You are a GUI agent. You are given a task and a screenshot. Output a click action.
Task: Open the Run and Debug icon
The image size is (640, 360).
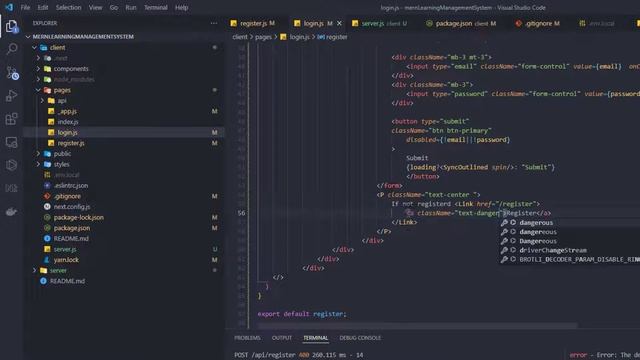pyautogui.click(x=11, y=96)
